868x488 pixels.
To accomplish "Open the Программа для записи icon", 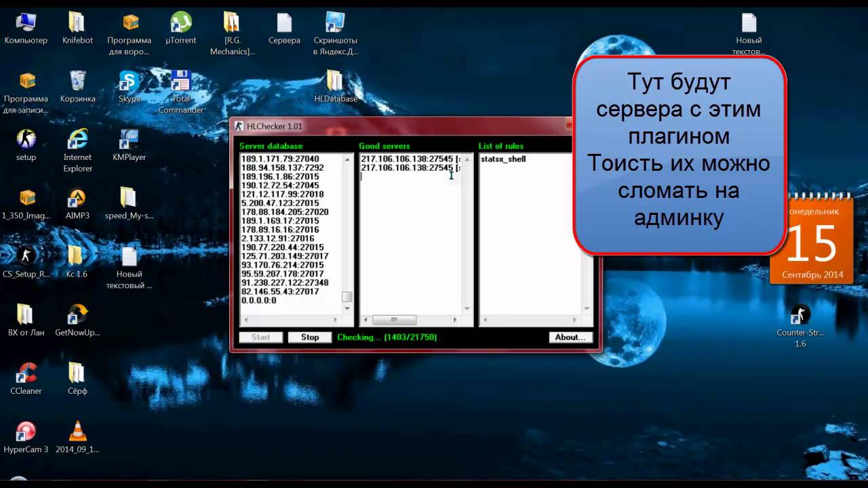I will [26, 93].
